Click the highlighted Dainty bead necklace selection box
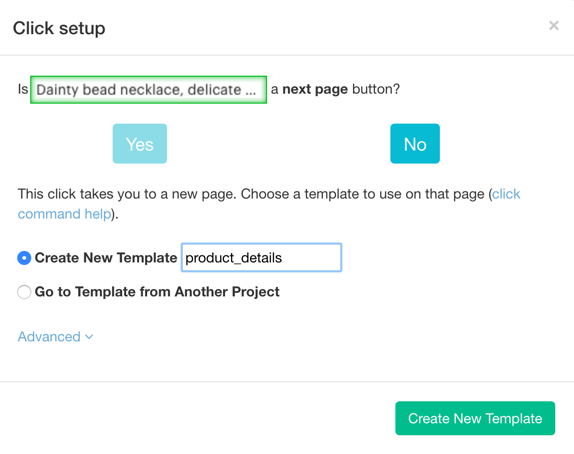The height and width of the screenshot is (454, 574). 148,90
